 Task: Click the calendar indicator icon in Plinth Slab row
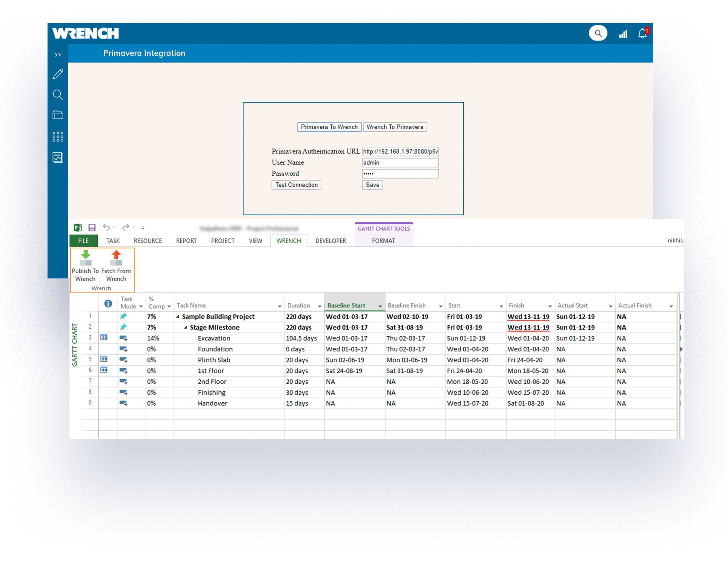point(104,359)
